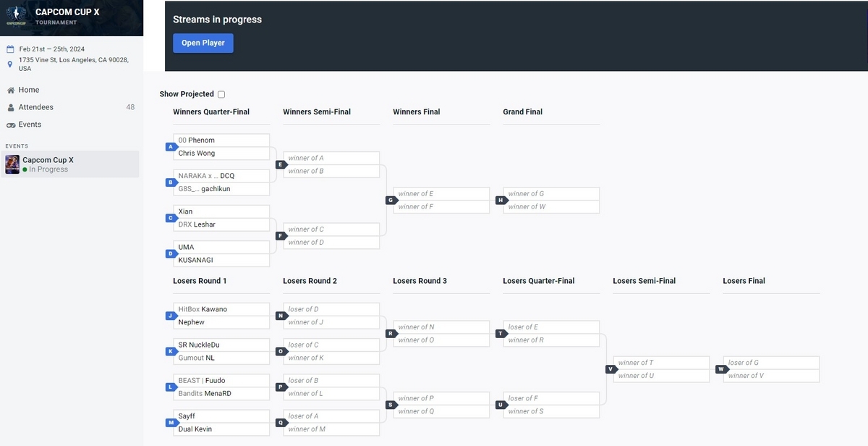Navigate to the Events section

tap(30, 125)
